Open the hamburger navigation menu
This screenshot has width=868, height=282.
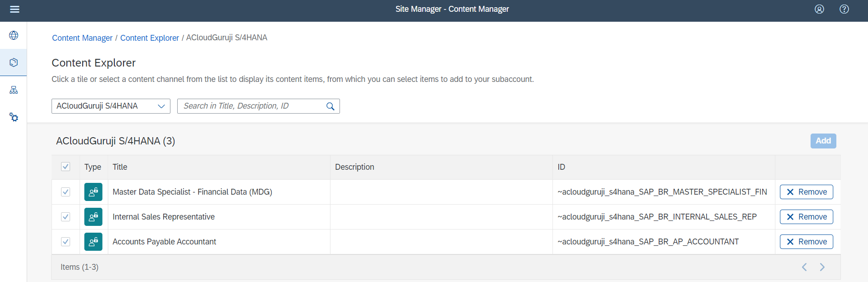pos(14,9)
